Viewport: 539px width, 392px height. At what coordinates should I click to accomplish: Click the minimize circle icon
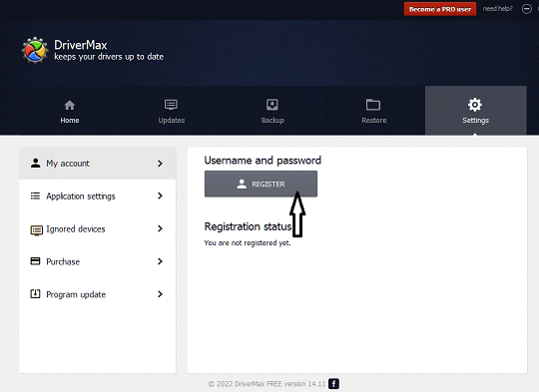pos(526,9)
